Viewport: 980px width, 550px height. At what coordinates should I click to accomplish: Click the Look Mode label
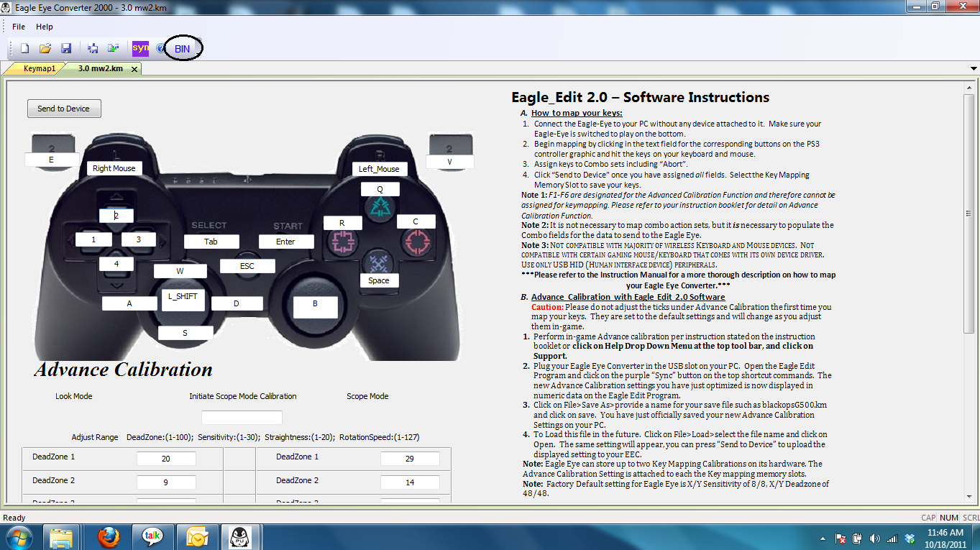point(74,396)
